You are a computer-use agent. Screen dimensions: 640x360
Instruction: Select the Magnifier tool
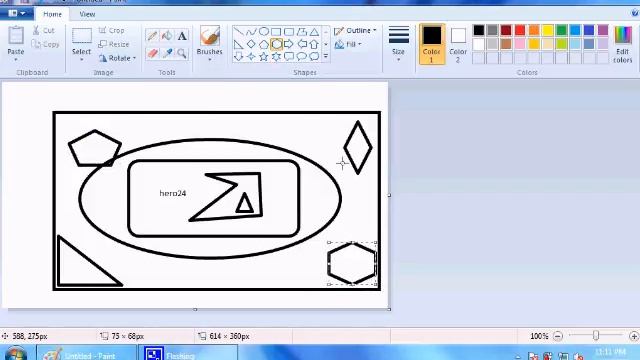click(182, 53)
